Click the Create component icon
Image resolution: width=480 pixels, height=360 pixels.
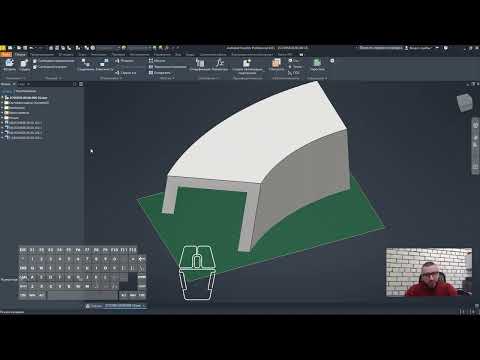(x=24, y=64)
